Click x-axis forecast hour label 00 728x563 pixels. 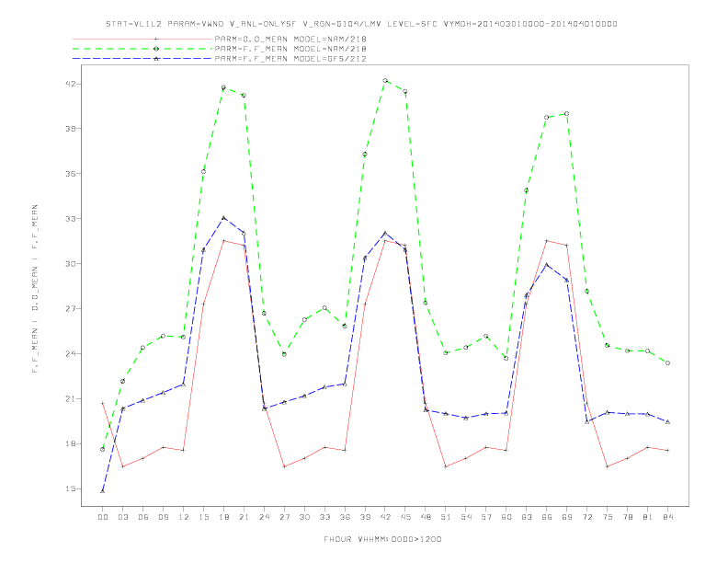pos(103,517)
